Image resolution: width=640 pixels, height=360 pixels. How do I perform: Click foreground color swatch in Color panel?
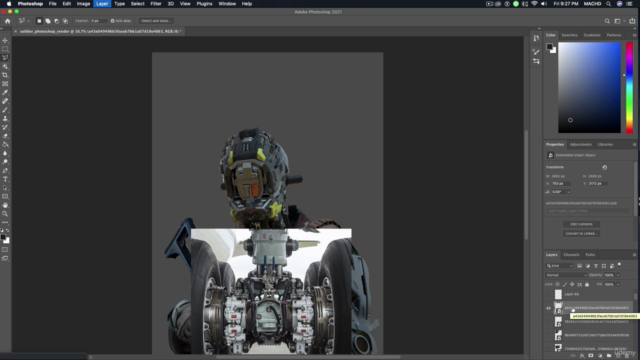550,47
